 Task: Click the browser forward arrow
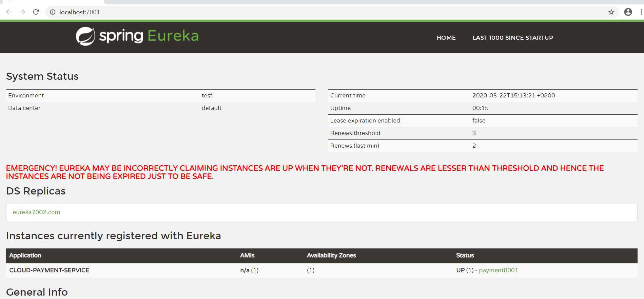[x=22, y=12]
